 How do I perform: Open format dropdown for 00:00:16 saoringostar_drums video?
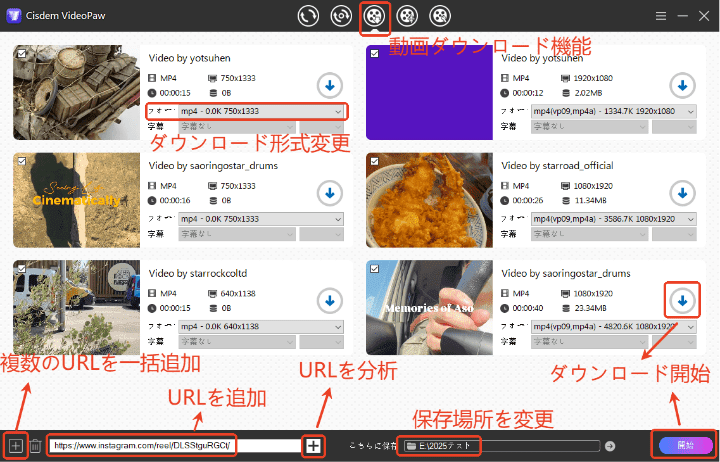coord(261,219)
